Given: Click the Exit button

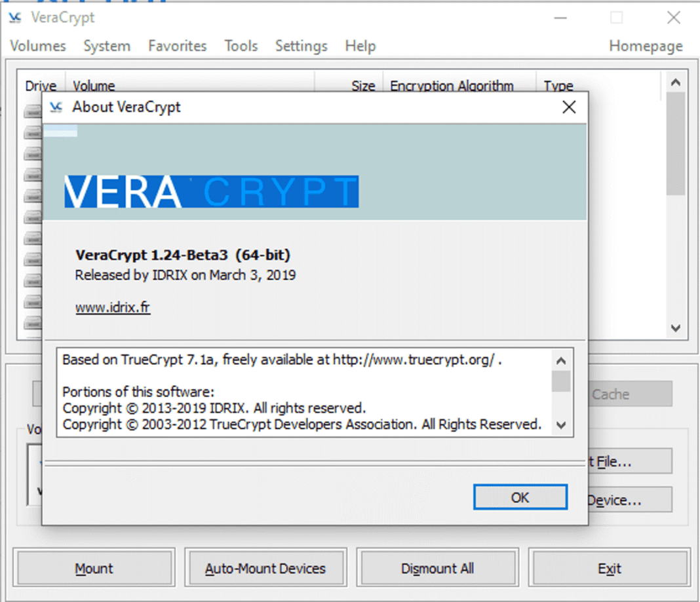Looking at the screenshot, I should point(609,568).
